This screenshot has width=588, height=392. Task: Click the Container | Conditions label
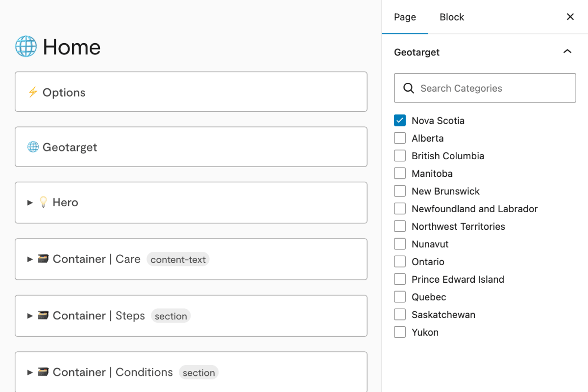click(113, 372)
